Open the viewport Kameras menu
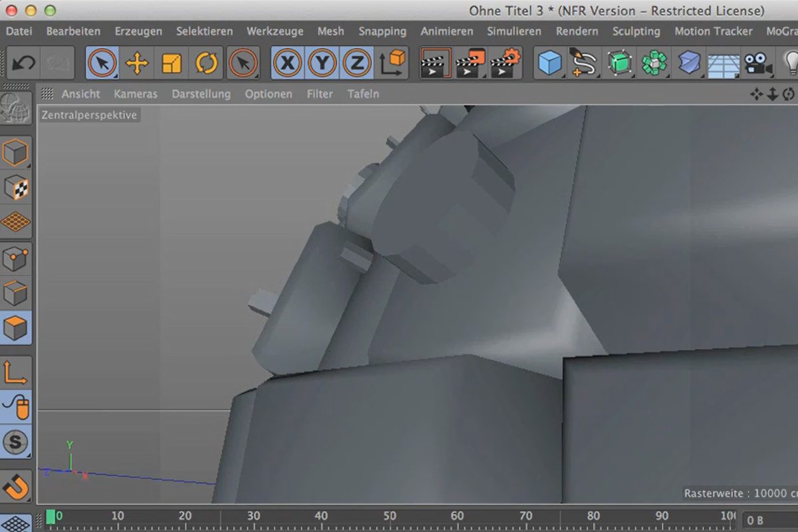Viewport: 798px width, 532px height. [x=136, y=94]
